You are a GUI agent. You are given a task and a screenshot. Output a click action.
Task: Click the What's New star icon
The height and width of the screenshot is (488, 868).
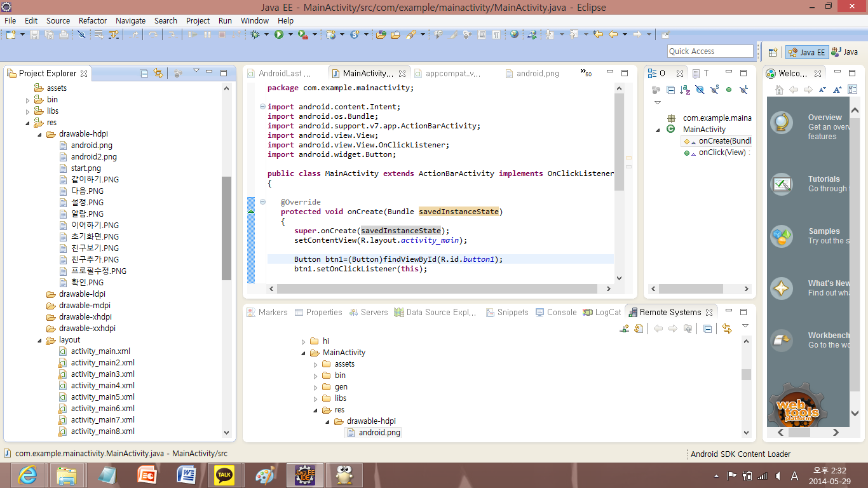[782, 288]
